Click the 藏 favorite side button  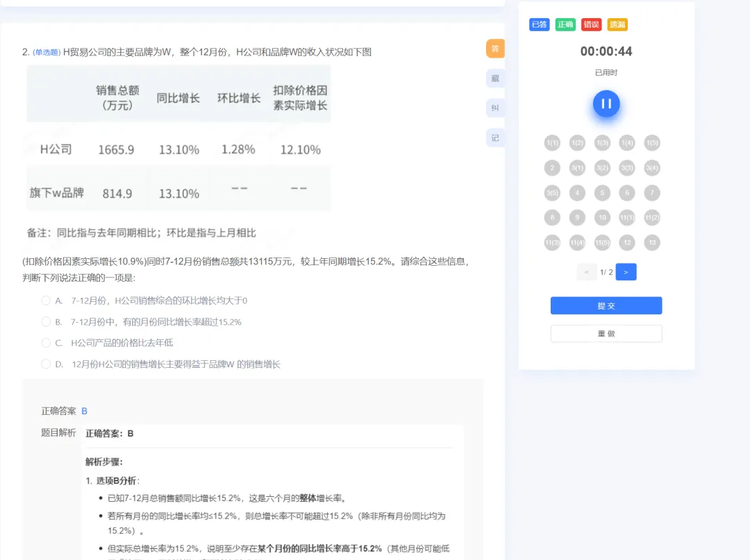(x=495, y=78)
